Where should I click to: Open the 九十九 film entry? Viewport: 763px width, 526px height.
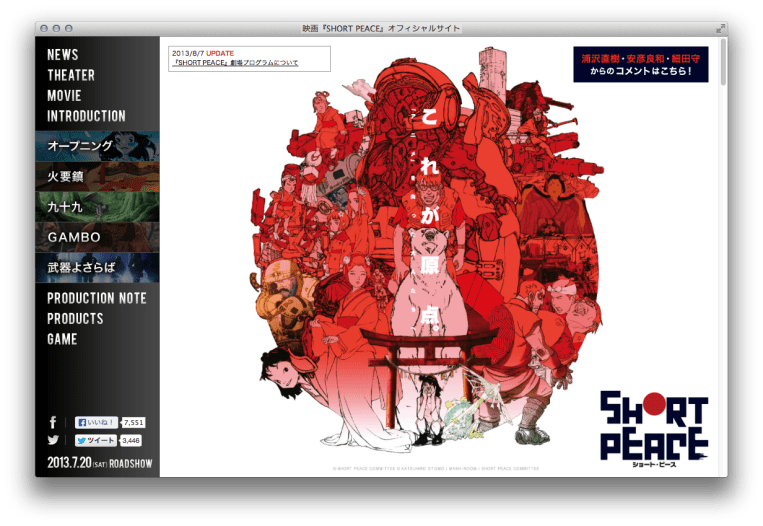(97, 207)
